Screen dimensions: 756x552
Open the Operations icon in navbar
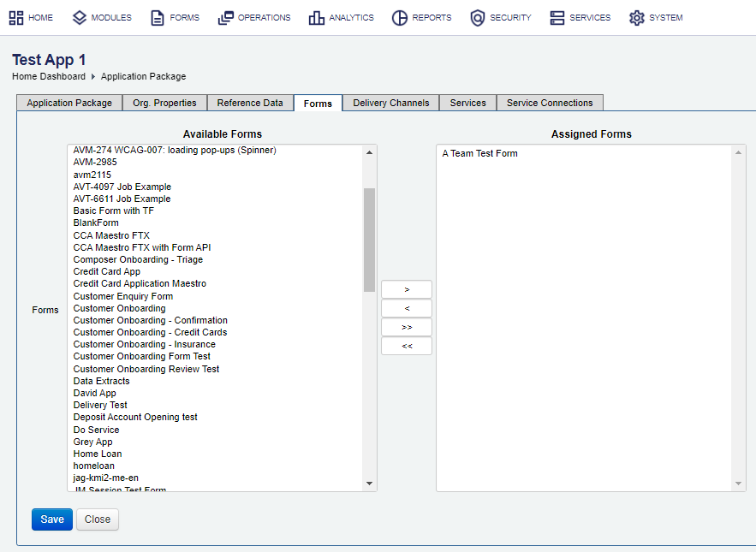coord(226,18)
